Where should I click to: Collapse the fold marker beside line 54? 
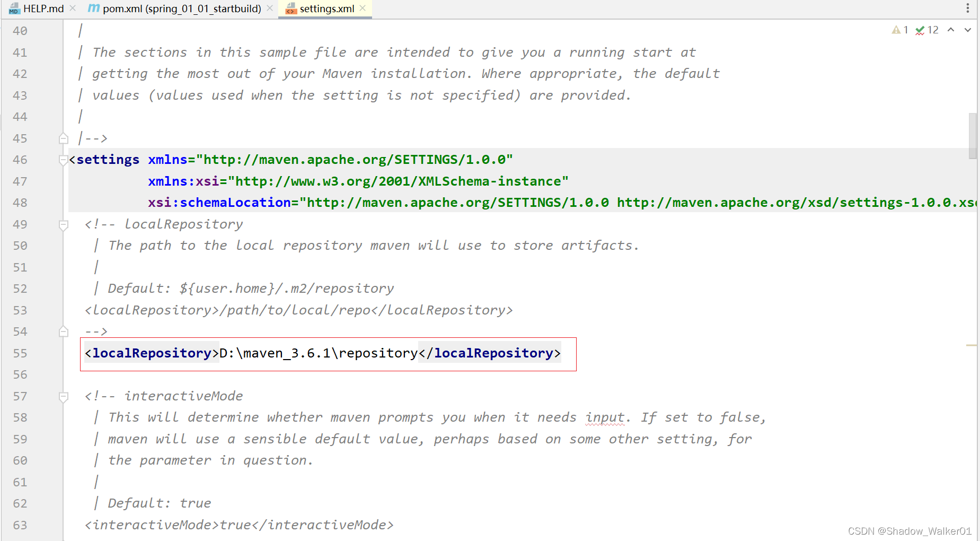tap(63, 331)
